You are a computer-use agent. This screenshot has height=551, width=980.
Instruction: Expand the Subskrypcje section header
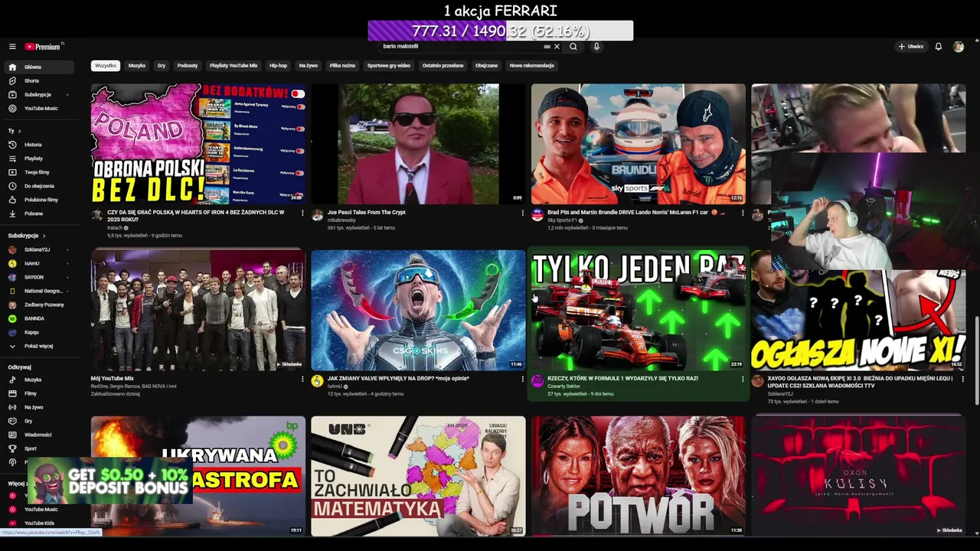pos(27,236)
